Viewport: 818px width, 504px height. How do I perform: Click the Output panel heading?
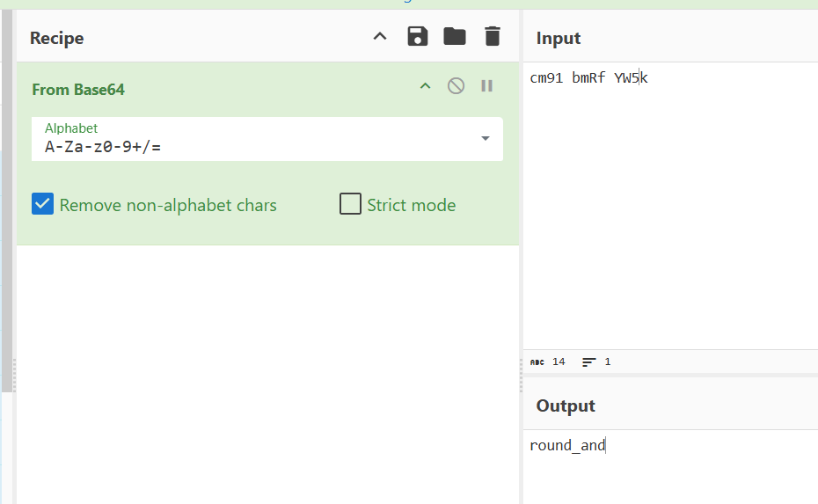pyautogui.click(x=566, y=406)
